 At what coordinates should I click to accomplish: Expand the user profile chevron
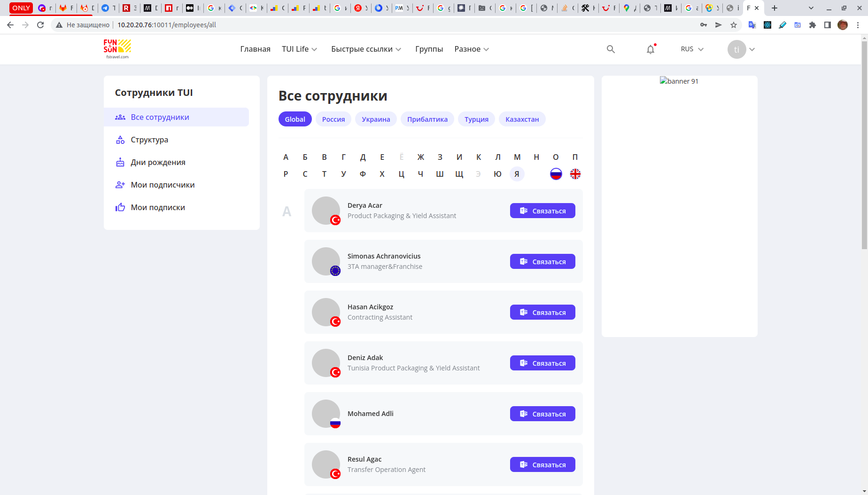pyautogui.click(x=752, y=49)
